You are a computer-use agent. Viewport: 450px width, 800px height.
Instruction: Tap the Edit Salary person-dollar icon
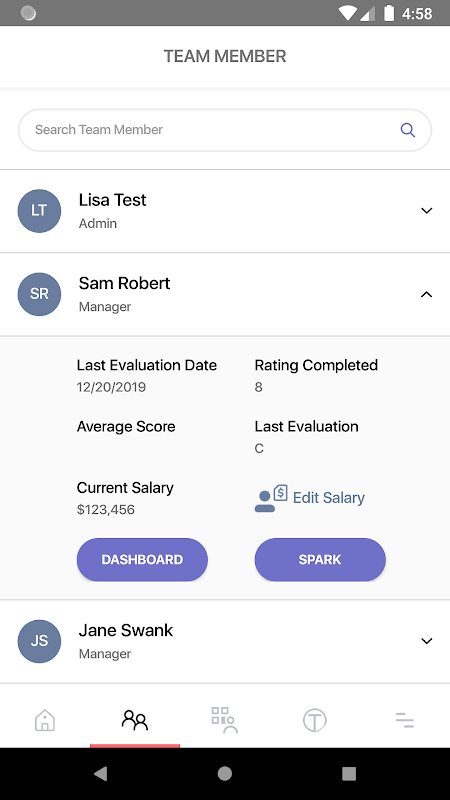[271, 498]
